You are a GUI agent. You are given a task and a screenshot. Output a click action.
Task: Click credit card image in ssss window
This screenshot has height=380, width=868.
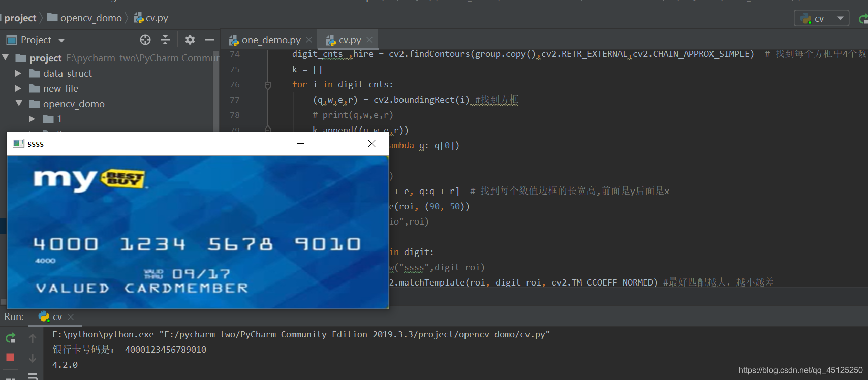tap(198, 232)
